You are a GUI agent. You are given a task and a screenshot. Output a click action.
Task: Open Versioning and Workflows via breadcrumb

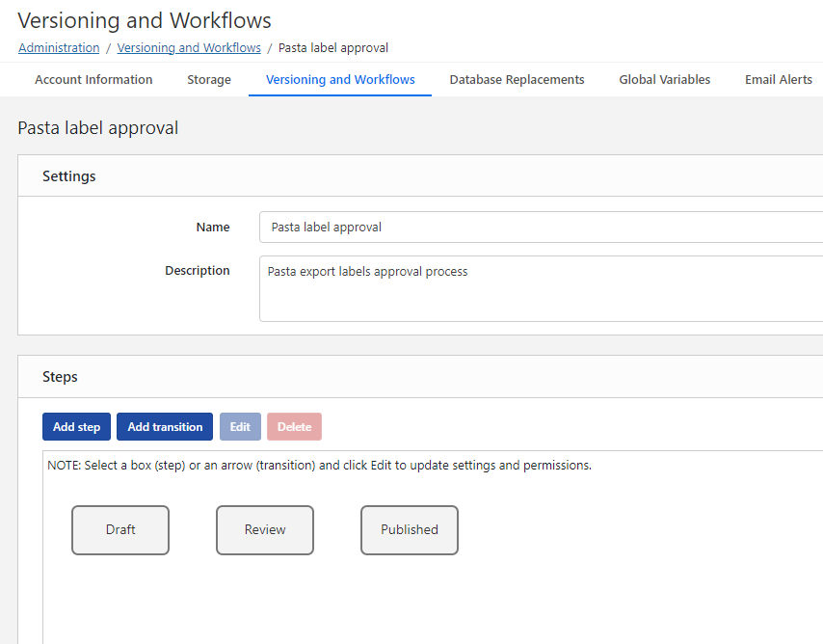point(189,47)
